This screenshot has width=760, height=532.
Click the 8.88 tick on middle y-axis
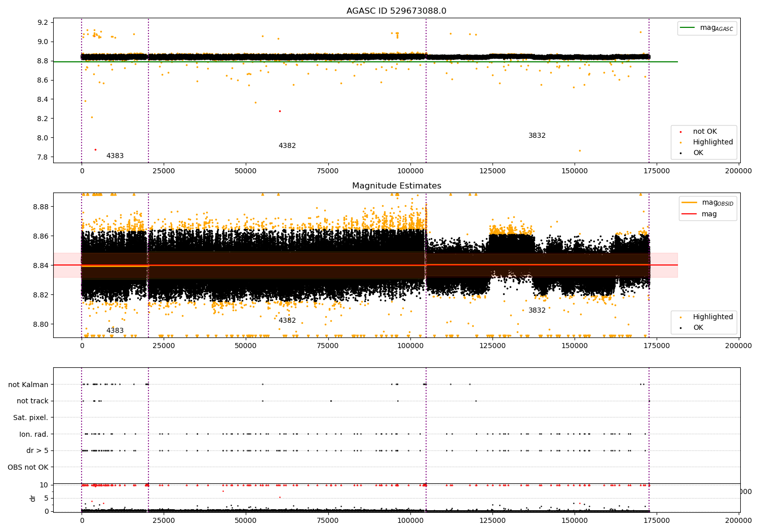41,207
